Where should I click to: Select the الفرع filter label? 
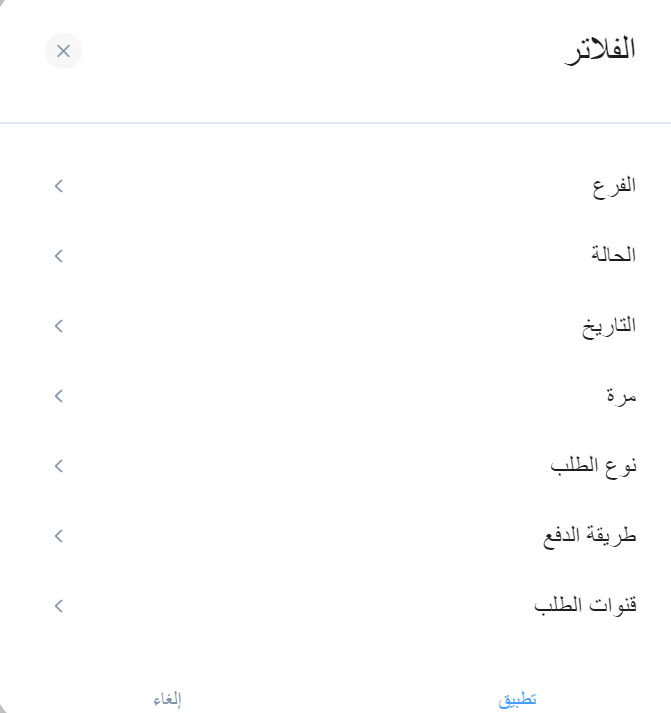pyautogui.click(x=614, y=186)
